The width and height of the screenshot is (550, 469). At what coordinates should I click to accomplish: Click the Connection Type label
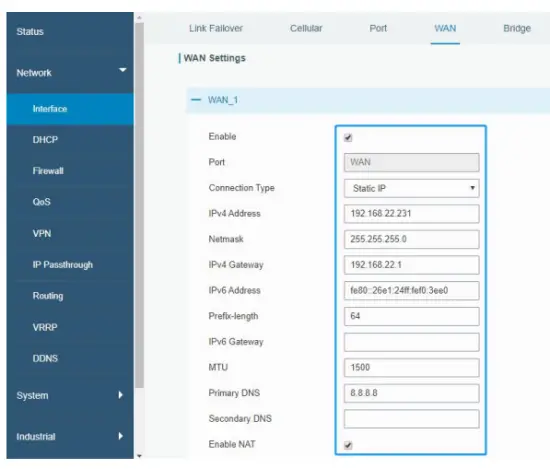click(241, 188)
